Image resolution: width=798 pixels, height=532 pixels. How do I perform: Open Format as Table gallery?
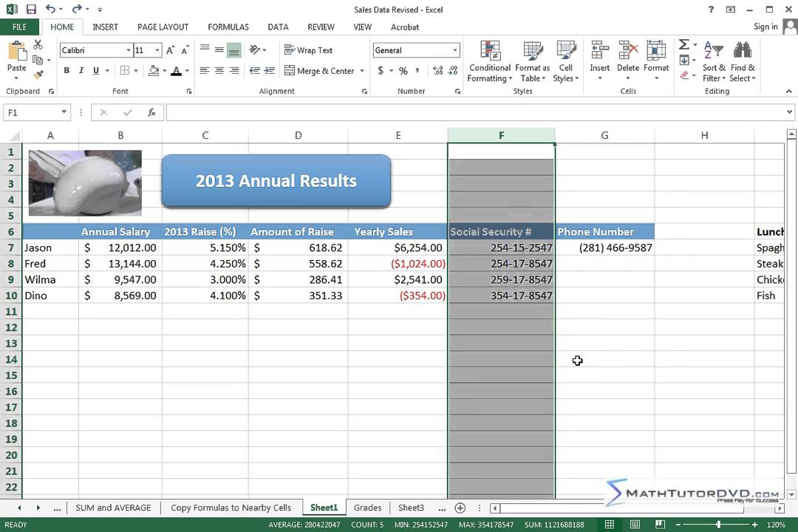pos(532,61)
